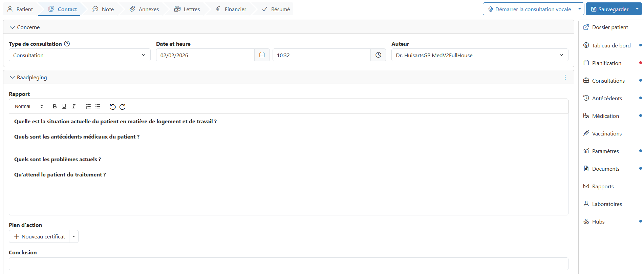The width and height of the screenshot is (644, 274).
Task: Open the Raadpleging three-dot options menu
Action: click(x=565, y=77)
